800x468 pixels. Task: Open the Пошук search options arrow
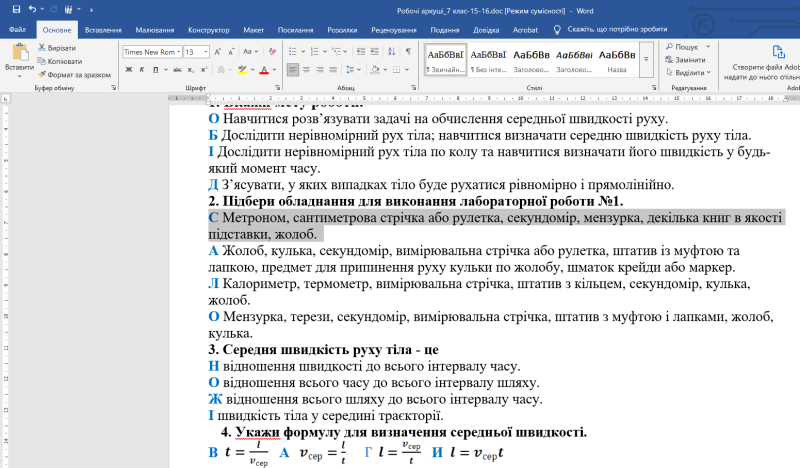[x=708, y=47]
